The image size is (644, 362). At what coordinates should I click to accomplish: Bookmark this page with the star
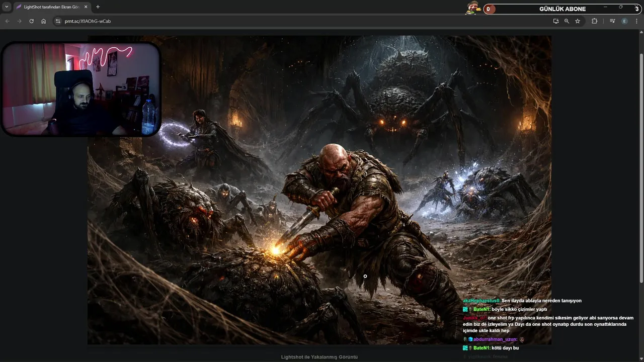pyautogui.click(x=578, y=21)
